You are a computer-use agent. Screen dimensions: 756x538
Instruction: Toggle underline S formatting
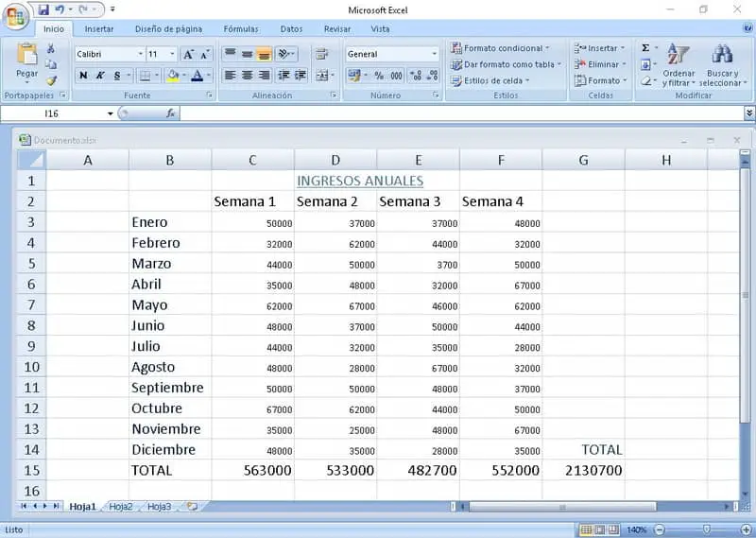click(x=116, y=76)
